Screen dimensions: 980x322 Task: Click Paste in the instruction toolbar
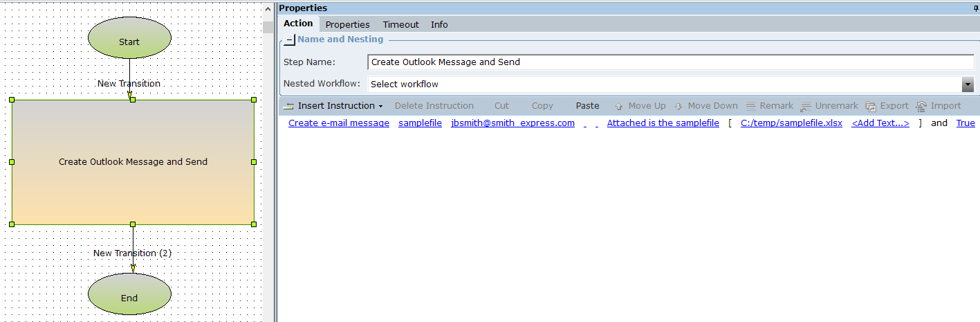587,106
